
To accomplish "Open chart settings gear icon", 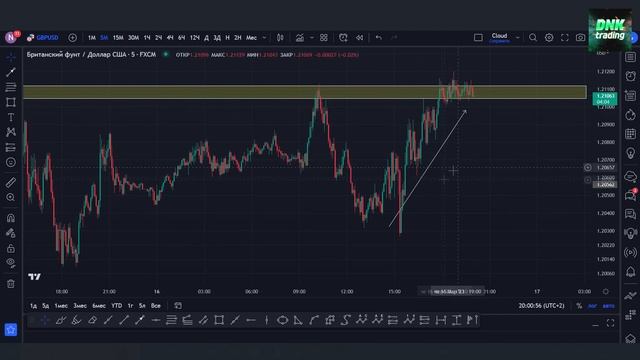I will pos(549,38).
